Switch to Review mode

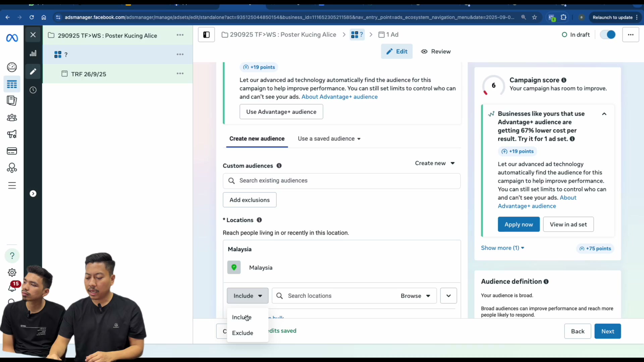(x=436, y=51)
